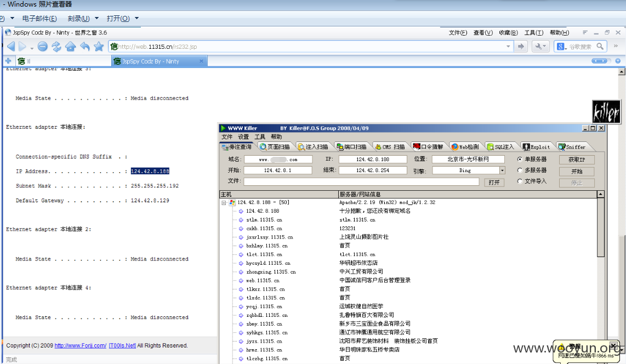Open the 口令猜解 tab
Screen dimensions: 626x364
point(428,147)
